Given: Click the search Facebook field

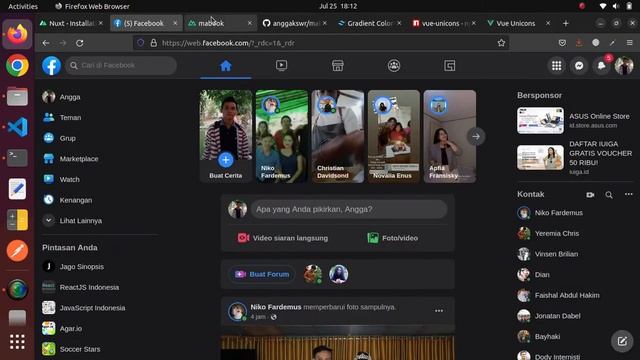Looking at the screenshot, I should [121, 65].
